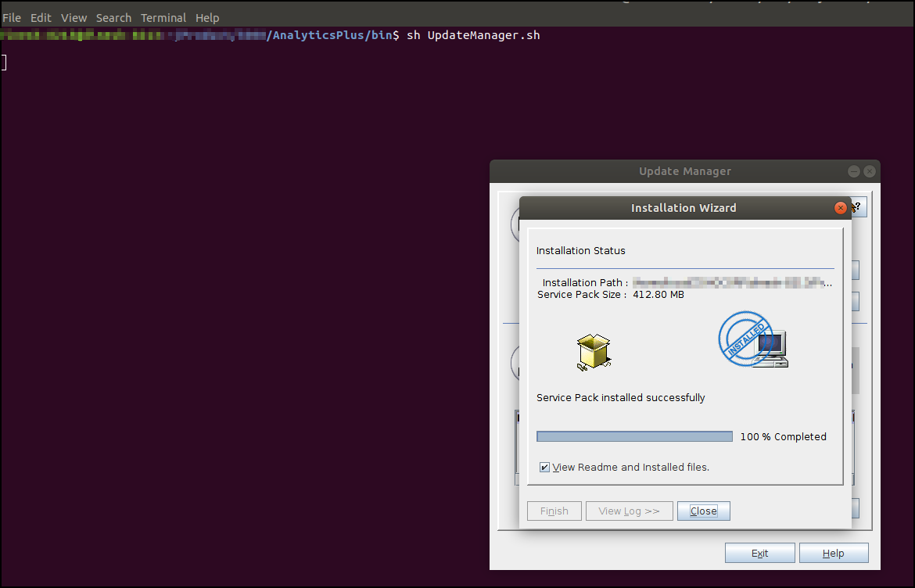Open the Terminal menu
915x588 pixels.
(x=163, y=18)
